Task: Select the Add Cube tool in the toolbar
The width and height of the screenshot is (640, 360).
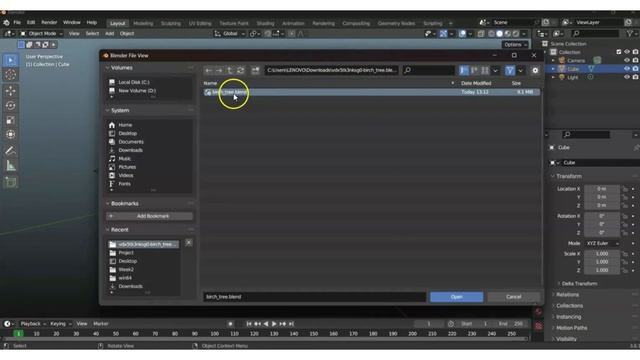Action: coord(11,182)
